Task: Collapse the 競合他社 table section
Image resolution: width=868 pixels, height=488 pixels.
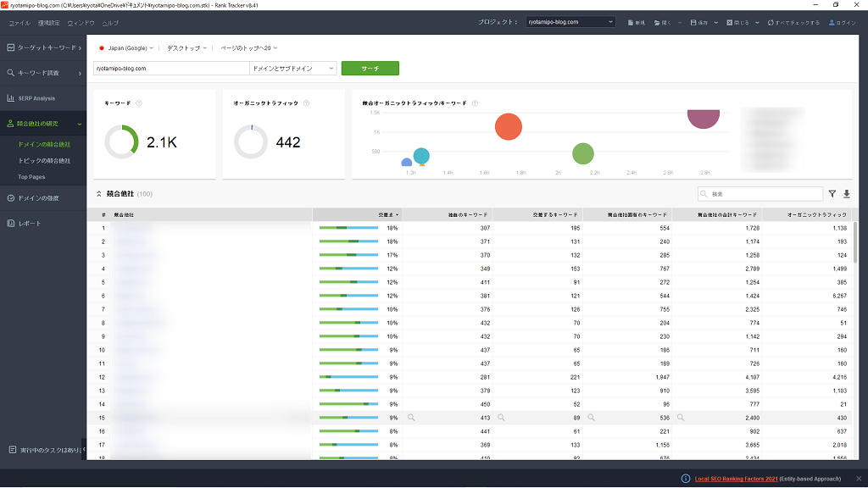Action: (99, 194)
